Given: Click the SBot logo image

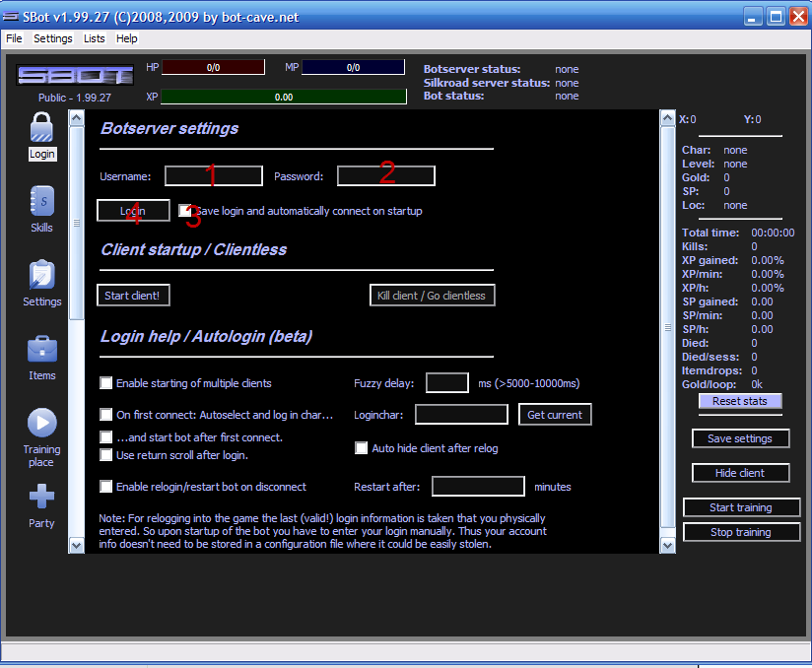Looking at the screenshot, I should point(75,76).
